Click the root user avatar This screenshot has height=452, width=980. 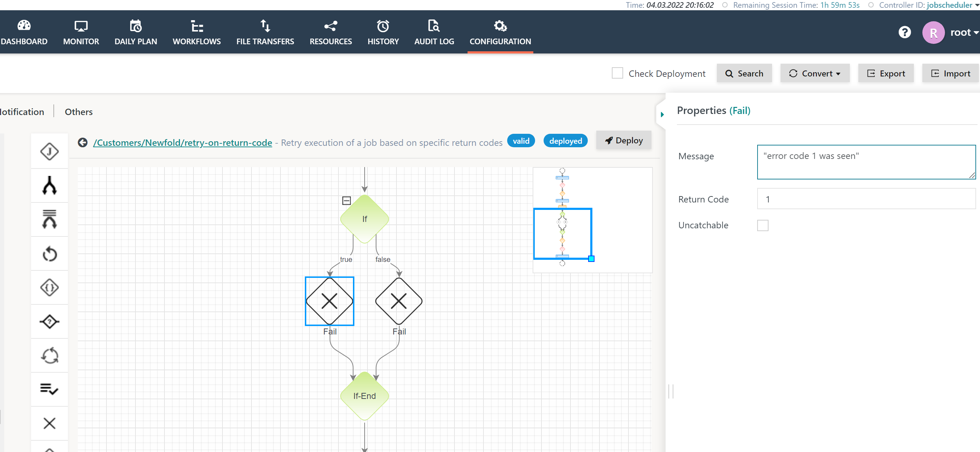pyautogui.click(x=933, y=33)
